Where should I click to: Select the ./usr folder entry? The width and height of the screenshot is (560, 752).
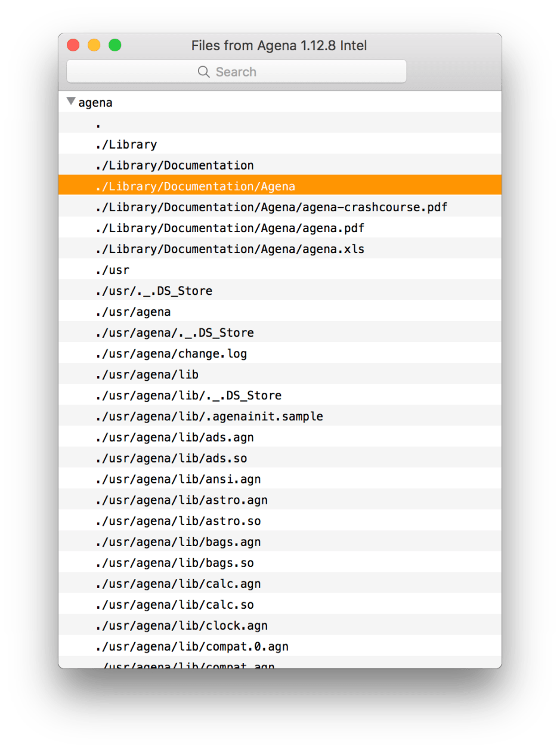coord(113,270)
